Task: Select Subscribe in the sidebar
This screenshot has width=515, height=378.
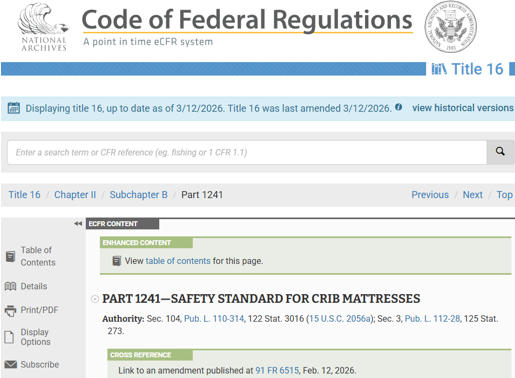Action: 40,364
